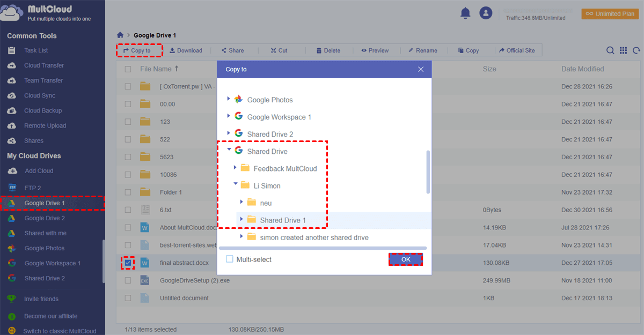This screenshot has height=335, width=644.
Task: Expand simon created another shared drive
Action: click(241, 236)
